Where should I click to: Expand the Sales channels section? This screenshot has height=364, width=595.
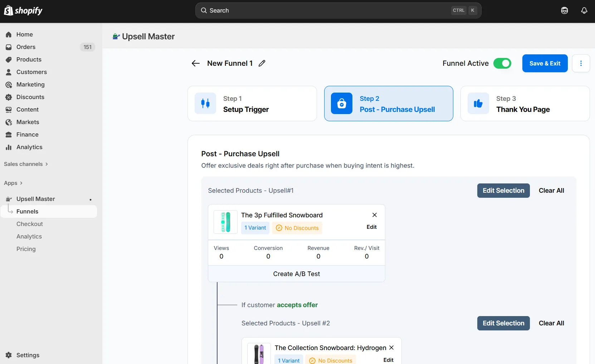[25, 164]
